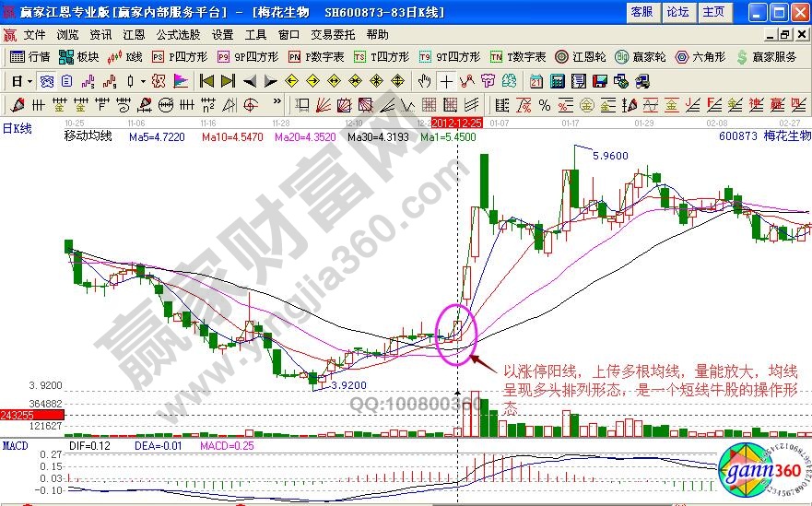Jump to first record arrow icon
Image resolution: width=812 pixels, height=506 pixels.
point(206,80)
